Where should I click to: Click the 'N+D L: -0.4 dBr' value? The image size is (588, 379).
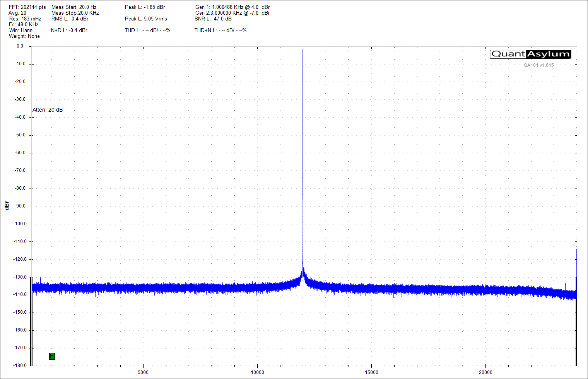69,31
